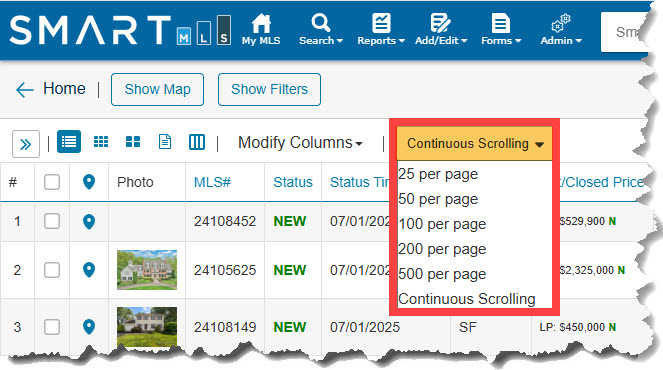Select the column split view icon
Screen dimensions: 663x370
coord(197,142)
